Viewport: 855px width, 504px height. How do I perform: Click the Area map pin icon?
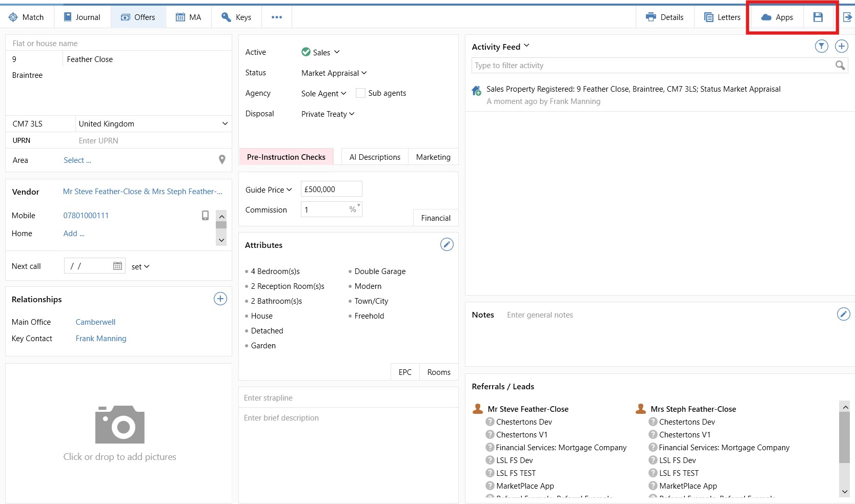222,160
